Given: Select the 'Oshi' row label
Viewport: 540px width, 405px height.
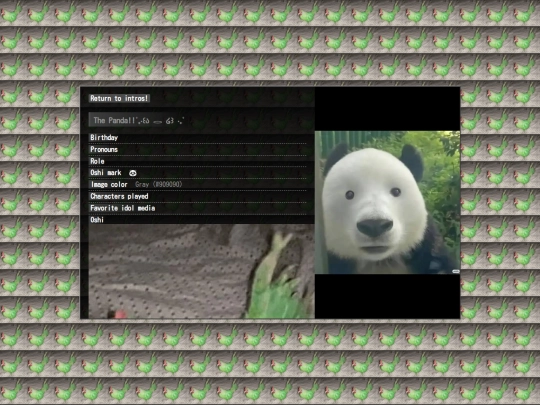Looking at the screenshot, I should tap(97, 220).
